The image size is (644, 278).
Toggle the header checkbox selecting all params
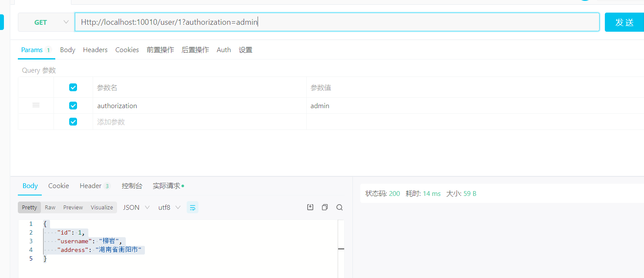coord(73,87)
